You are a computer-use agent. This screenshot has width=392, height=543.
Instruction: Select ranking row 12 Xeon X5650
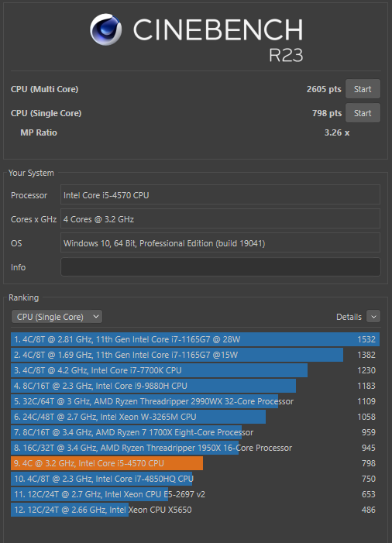point(195,510)
